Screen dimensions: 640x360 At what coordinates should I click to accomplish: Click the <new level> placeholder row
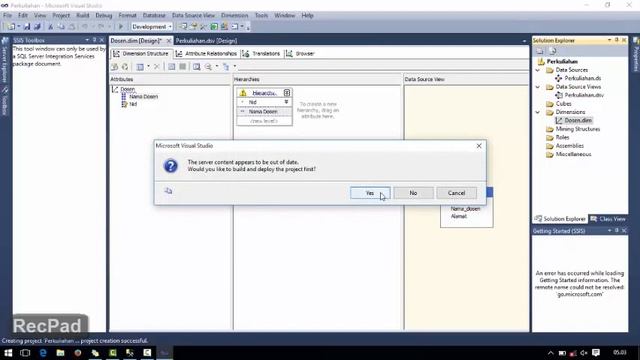pos(264,121)
